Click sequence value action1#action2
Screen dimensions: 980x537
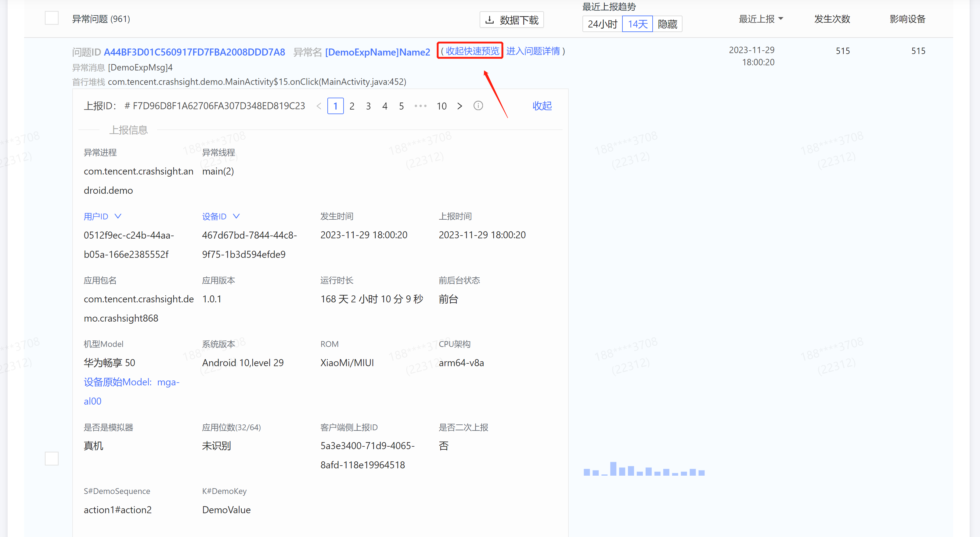coord(117,510)
